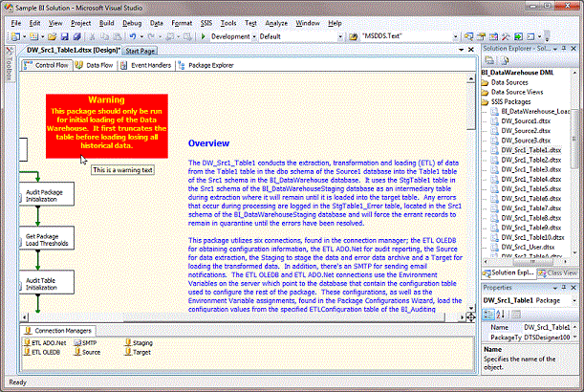Image resolution: width=584 pixels, height=392 pixels.
Task: Open the MSDDS.Text find combo box dropdown
Action: 455,37
